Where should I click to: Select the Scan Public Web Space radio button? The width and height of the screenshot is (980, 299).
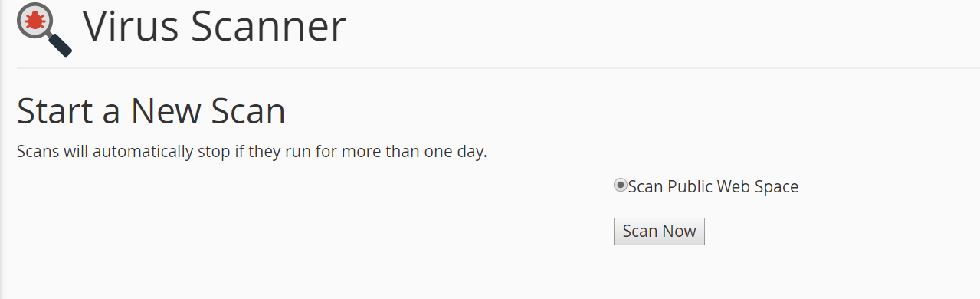click(621, 186)
